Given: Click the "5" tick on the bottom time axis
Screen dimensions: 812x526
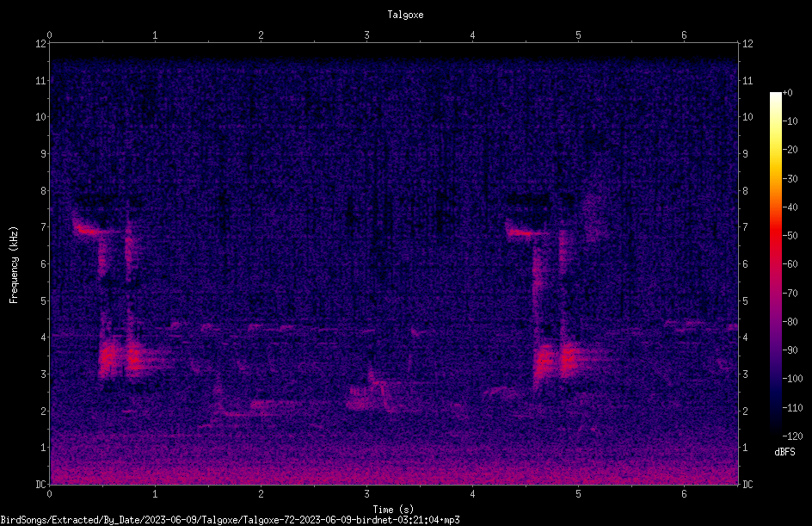Looking at the screenshot, I should (578, 494).
